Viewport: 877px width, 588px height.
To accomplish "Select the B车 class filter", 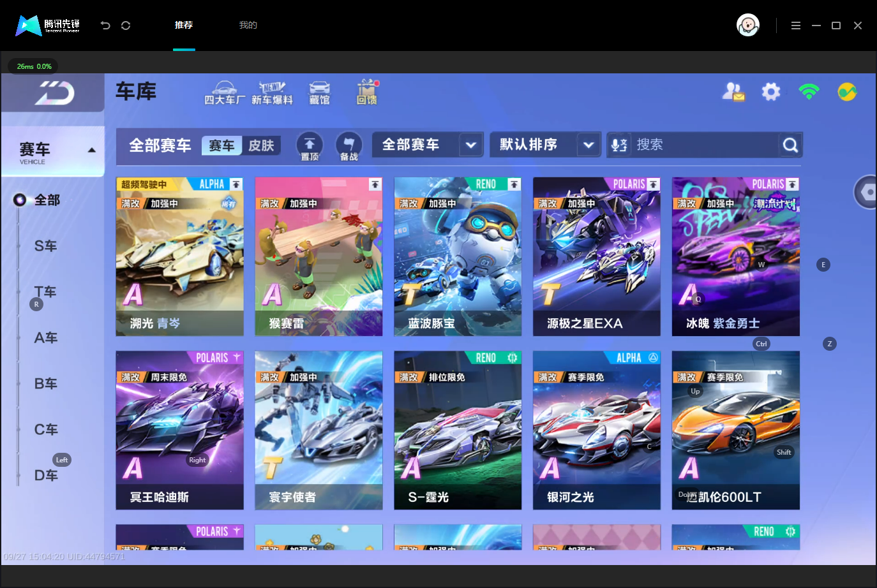I will [46, 384].
